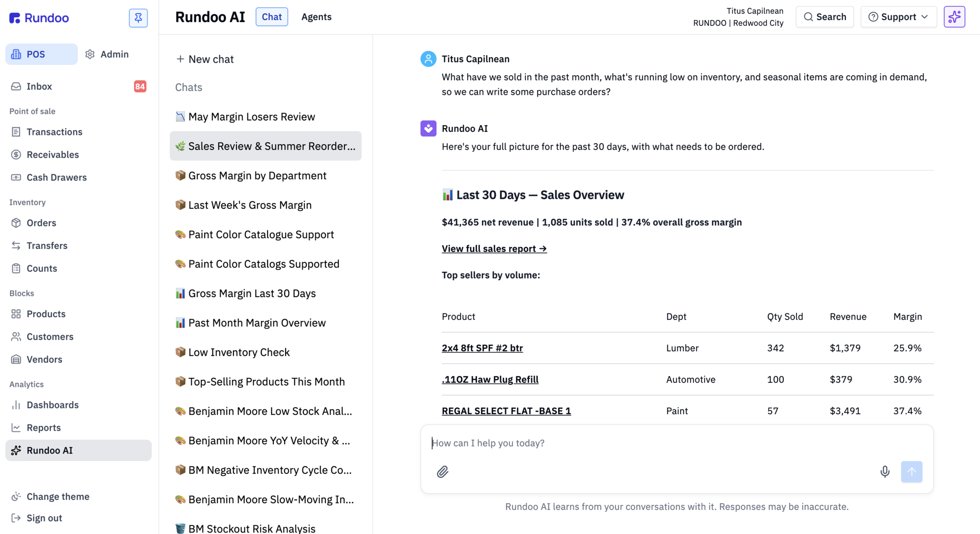Click the send message arrow button
This screenshot has height=534, width=980.
pos(912,472)
